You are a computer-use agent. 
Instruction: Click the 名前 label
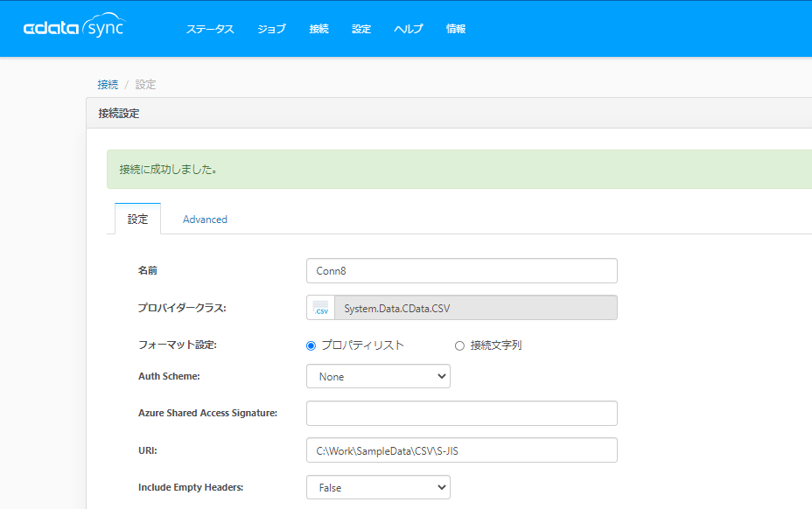(x=148, y=270)
